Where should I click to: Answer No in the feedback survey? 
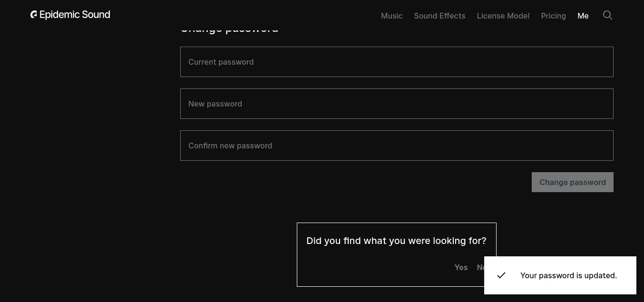pyautogui.click(x=480, y=267)
